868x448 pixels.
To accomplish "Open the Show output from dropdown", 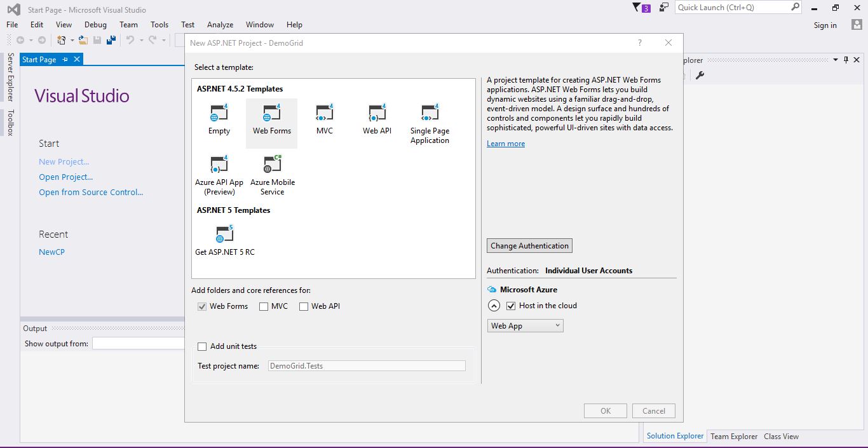I will click(138, 344).
